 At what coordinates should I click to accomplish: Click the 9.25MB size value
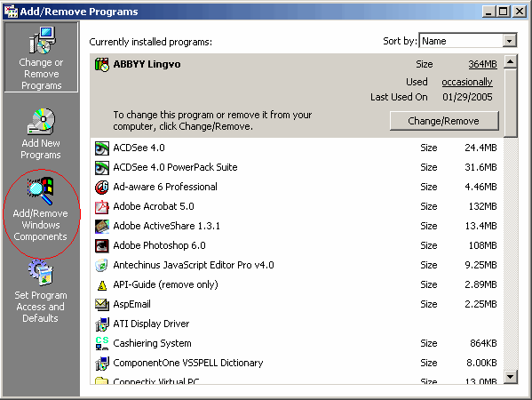click(x=480, y=265)
